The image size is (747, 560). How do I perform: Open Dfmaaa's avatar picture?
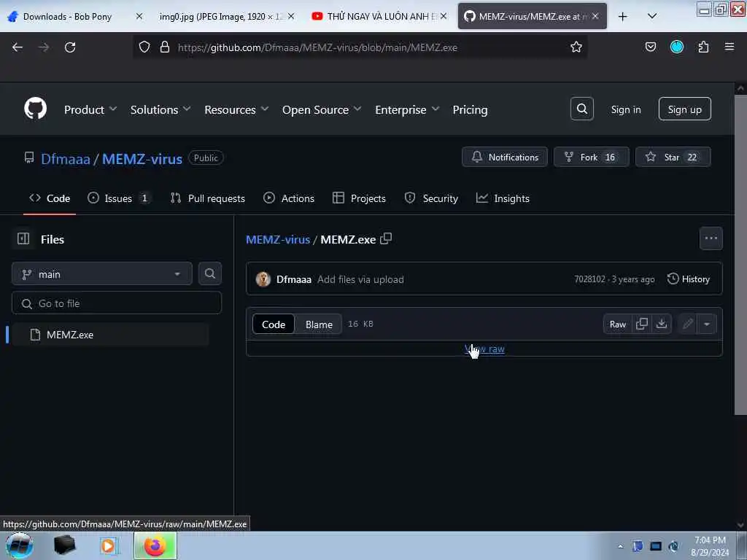[x=263, y=279]
